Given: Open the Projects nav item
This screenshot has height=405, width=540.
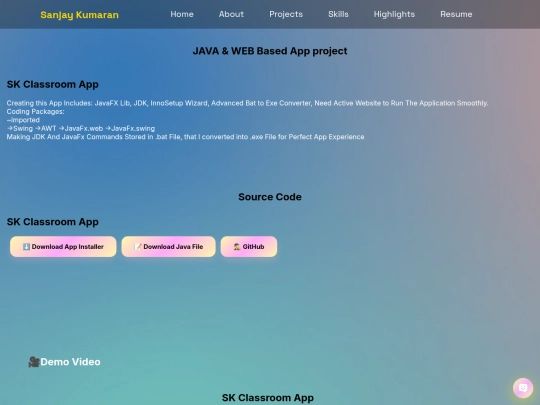Looking at the screenshot, I should coord(286,14).
